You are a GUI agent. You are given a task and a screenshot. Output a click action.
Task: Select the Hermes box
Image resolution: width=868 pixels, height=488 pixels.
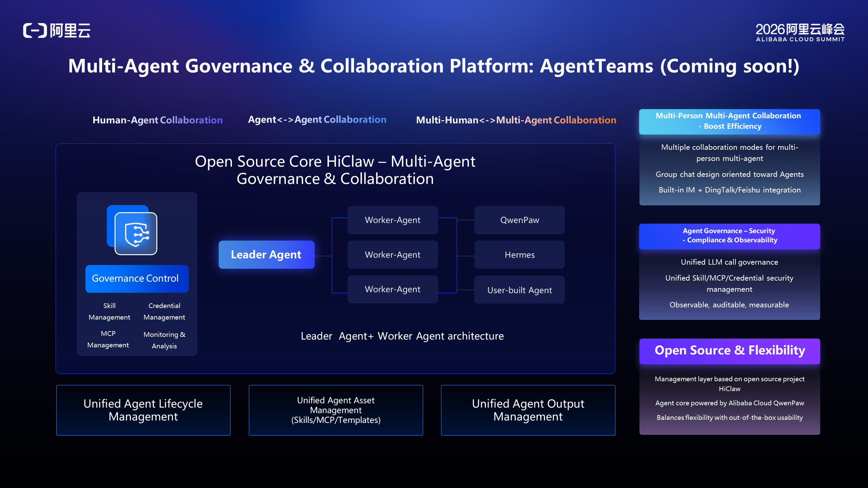coord(519,255)
